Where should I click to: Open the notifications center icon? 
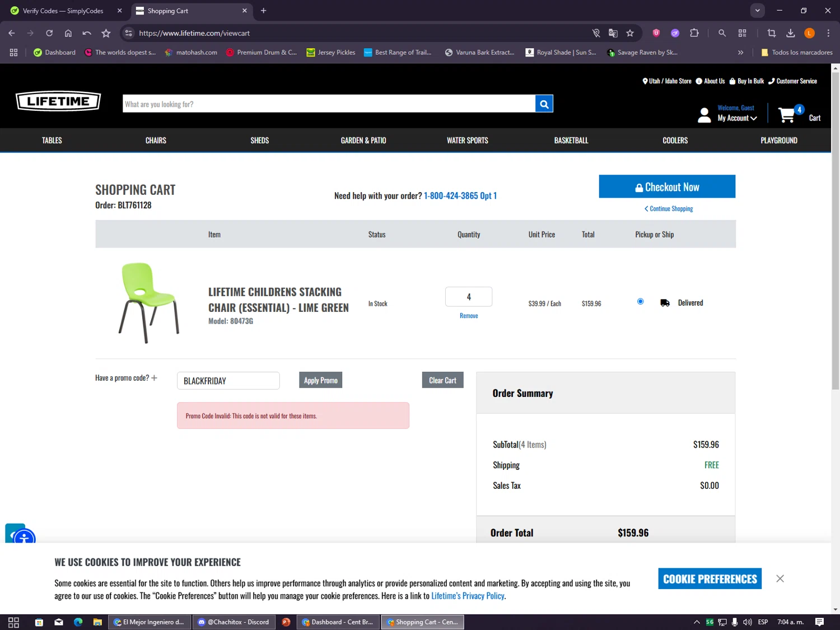(x=820, y=622)
